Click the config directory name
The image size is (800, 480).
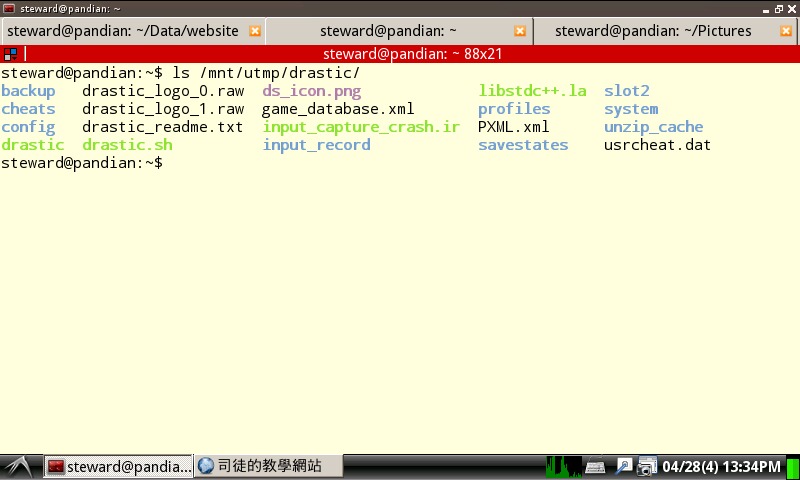28,128
